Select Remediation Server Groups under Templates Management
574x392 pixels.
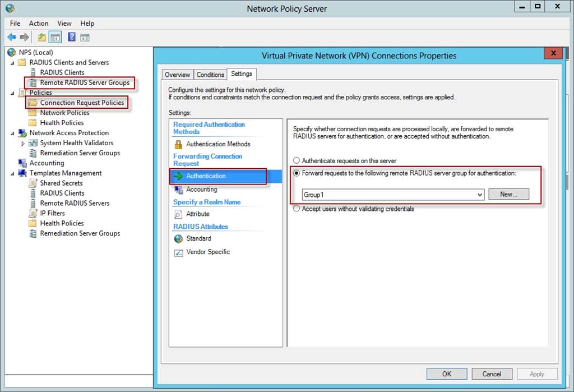(80, 233)
